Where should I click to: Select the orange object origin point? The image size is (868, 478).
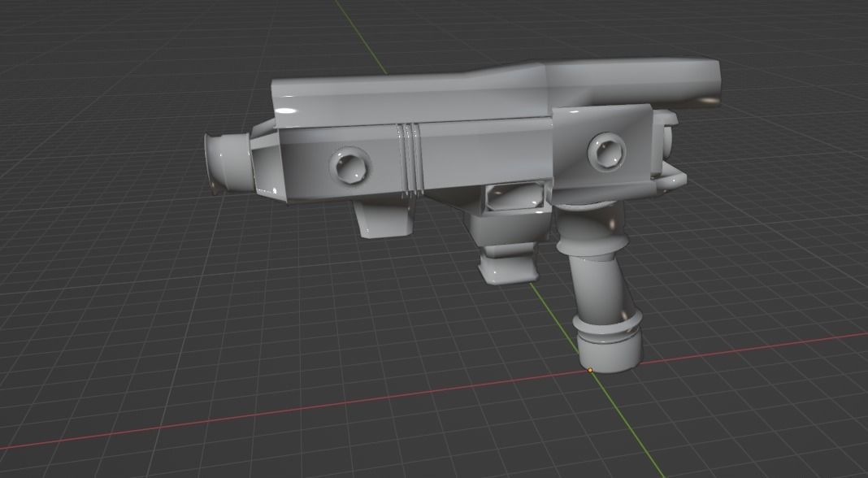tap(590, 370)
